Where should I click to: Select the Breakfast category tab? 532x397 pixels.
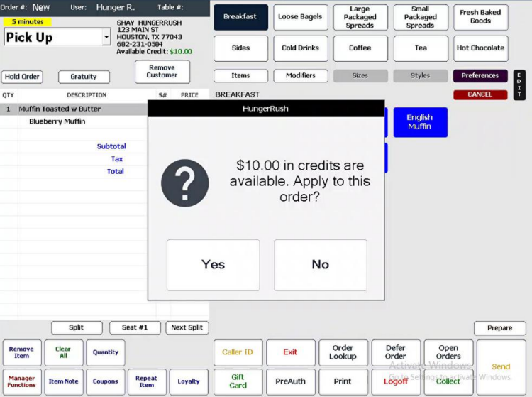[240, 17]
